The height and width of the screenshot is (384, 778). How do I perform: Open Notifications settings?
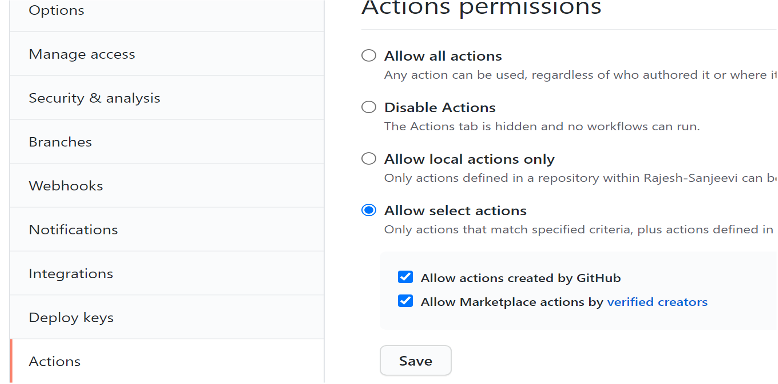167,230
